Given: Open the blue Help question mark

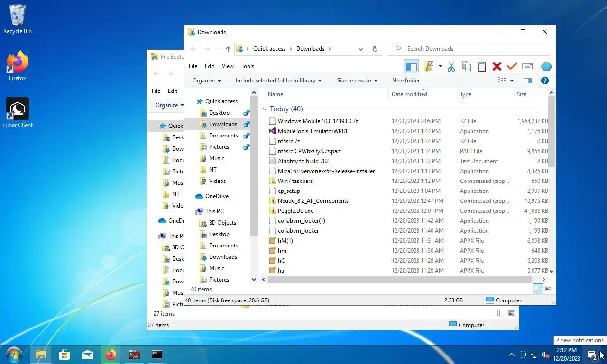Looking at the screenshot, I should pyautogui.click(x=545, y=81).
